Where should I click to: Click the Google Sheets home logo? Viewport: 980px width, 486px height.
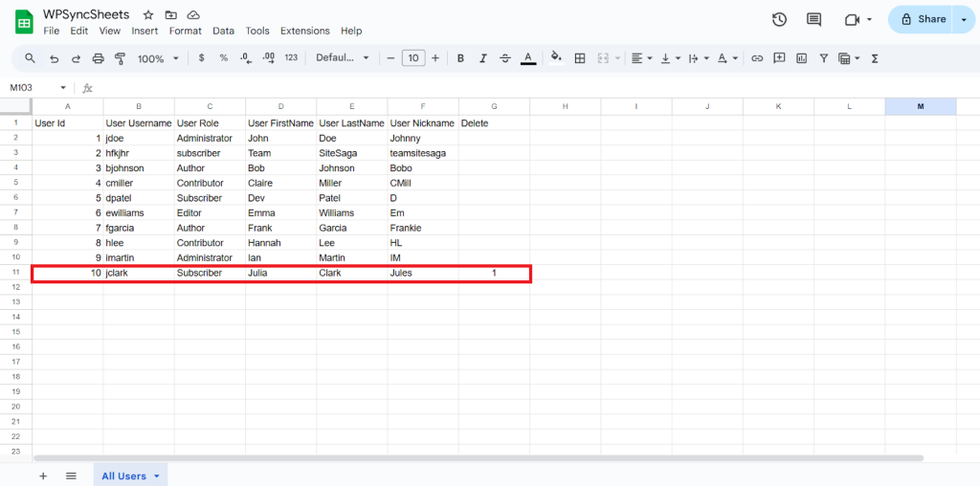[24, 23]
